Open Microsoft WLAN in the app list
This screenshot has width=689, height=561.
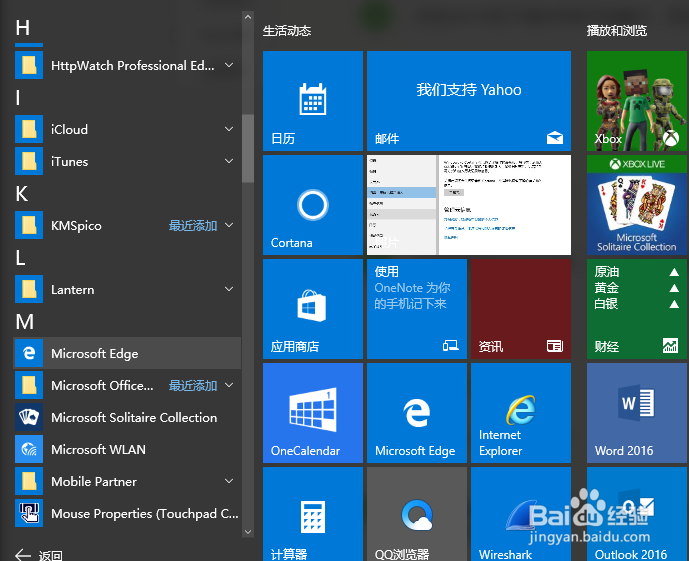pos(127,449)
